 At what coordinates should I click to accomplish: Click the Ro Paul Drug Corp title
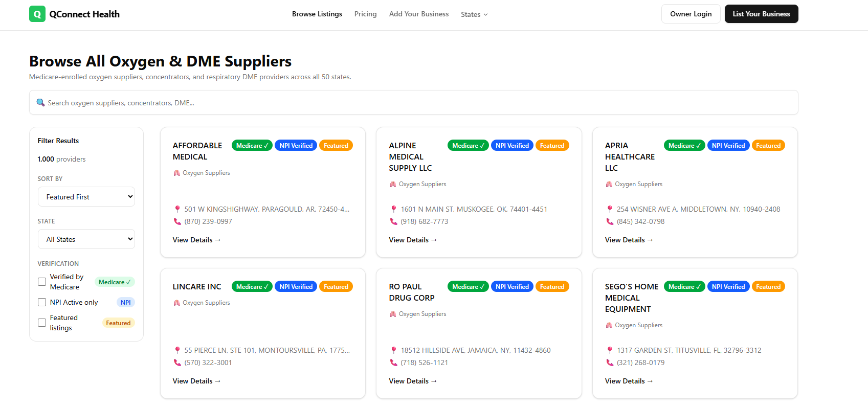click(x=412, y=292)
